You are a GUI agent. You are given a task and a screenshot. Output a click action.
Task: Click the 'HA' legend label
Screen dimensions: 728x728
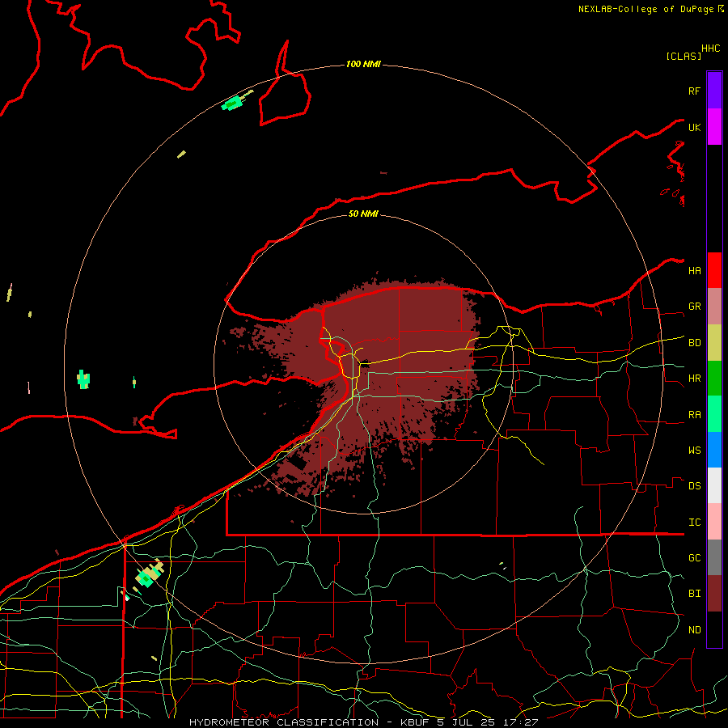click(x=694, y=271)
